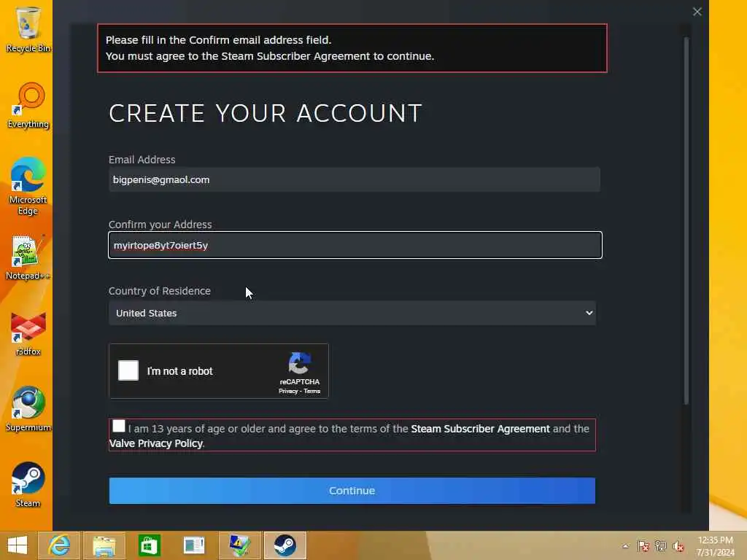Open the Action Center flag icon

pyautogui.click(x=643, y=546)
